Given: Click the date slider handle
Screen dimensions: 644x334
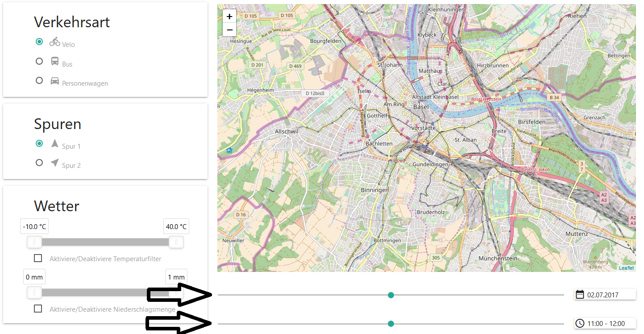Looking at the screenshot, I should point(391,295).
